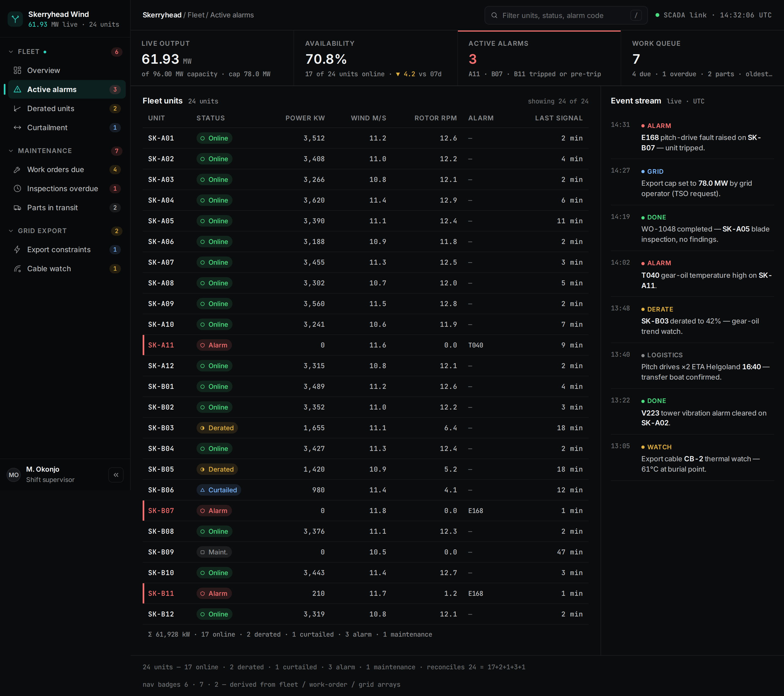The width and height of the screenshot is (784, 696).
Task: Open the Derated units nav item
Action: pyautogui.click(x=67, y=109)
